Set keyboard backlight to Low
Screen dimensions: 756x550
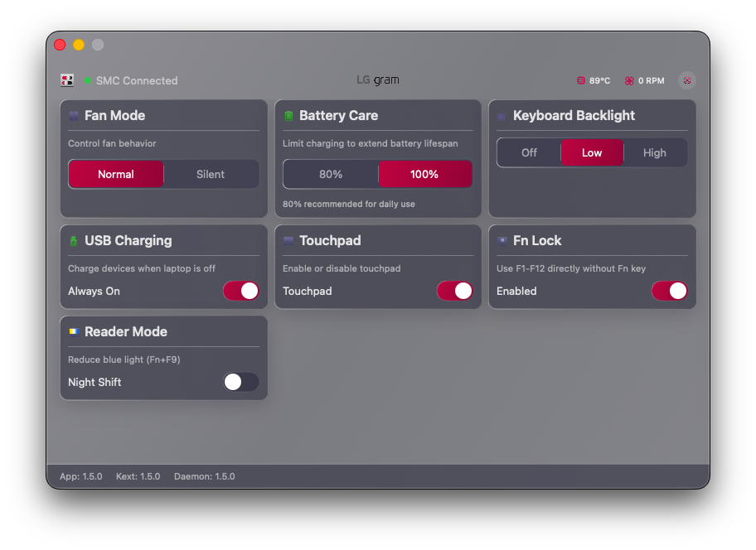tap(592, 152)
